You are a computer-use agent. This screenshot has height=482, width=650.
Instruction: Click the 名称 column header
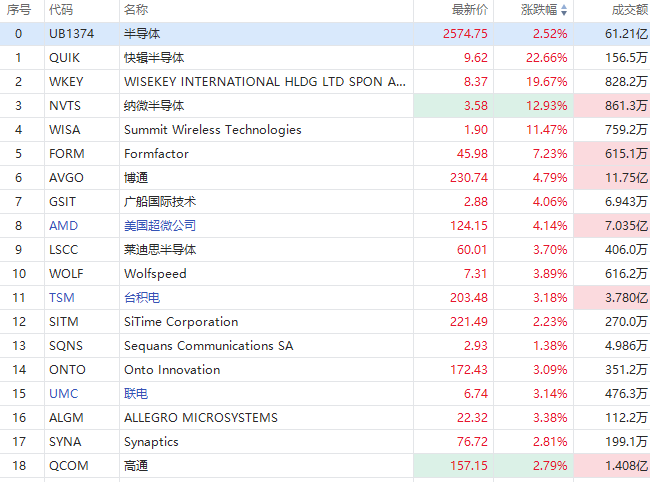[136, 10]
